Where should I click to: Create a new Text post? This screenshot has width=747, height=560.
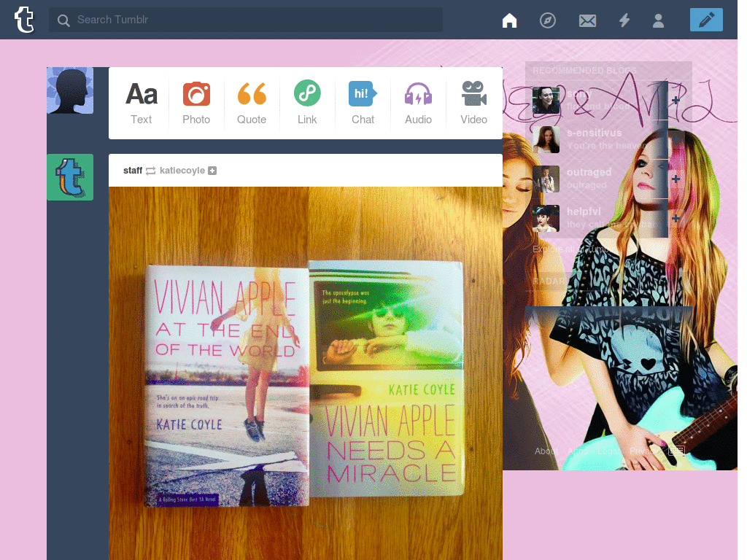tap(141, 102)
